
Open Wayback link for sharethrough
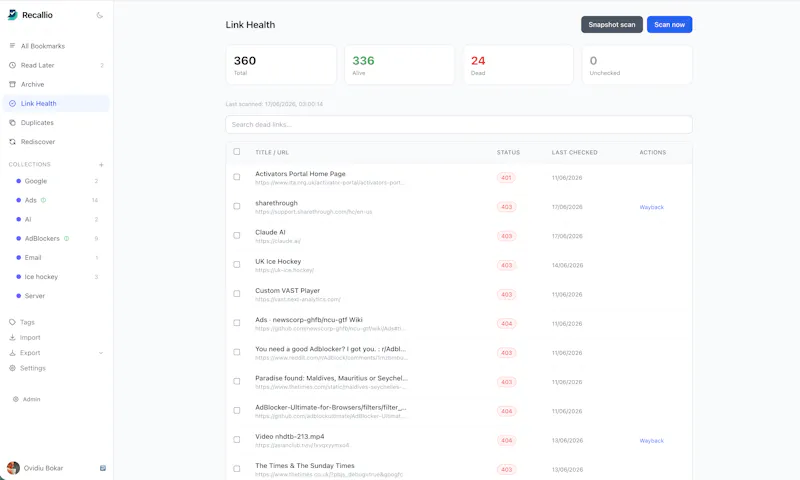click(x=652, y=207)
